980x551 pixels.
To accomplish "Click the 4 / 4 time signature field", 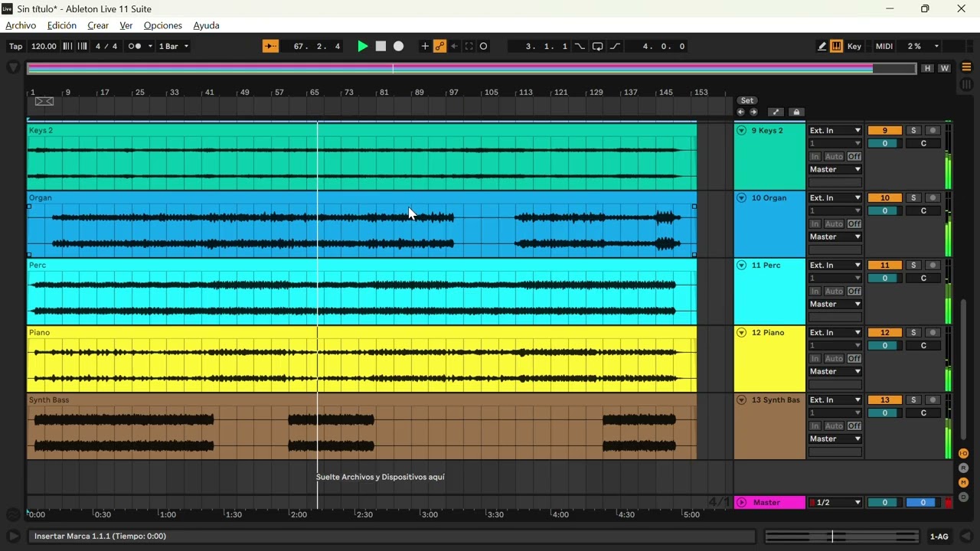I will click(x=106, y=46).
